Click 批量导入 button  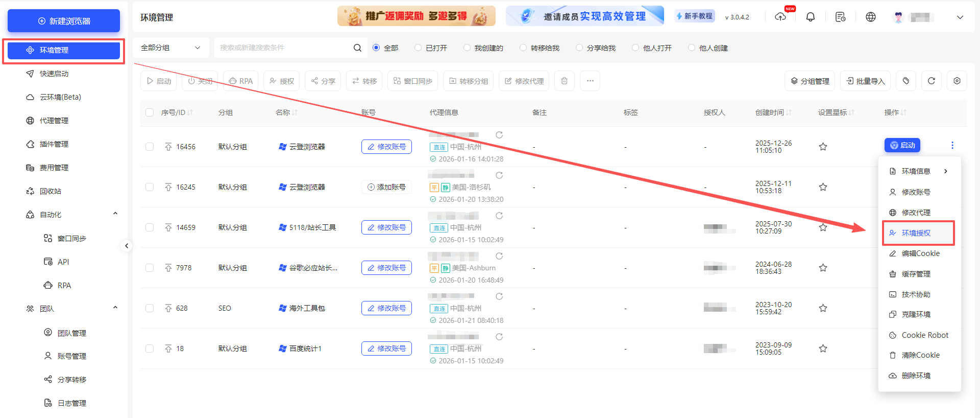pos(865,81)
